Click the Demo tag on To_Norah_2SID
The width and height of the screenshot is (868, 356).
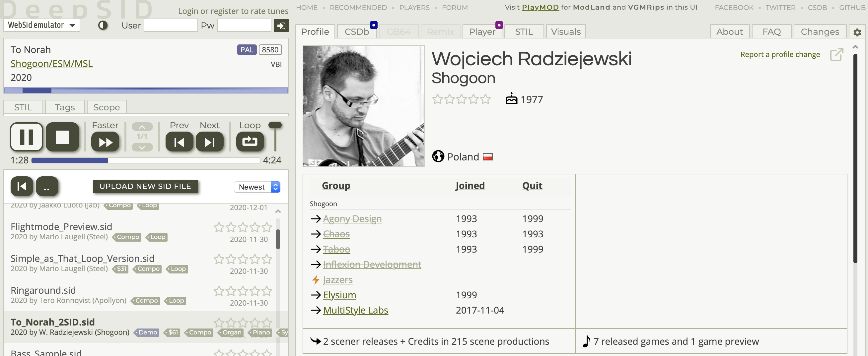click(x=147, y=332)
